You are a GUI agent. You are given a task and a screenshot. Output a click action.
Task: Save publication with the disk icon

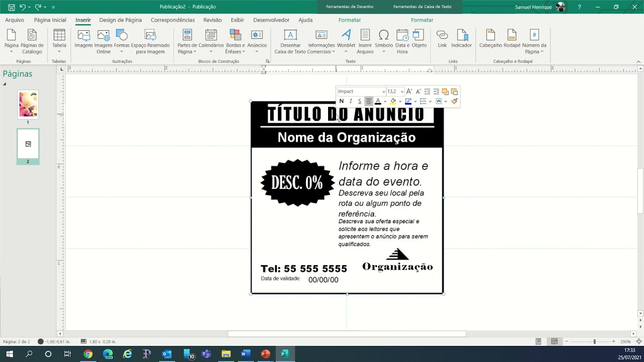click(11, 7)
